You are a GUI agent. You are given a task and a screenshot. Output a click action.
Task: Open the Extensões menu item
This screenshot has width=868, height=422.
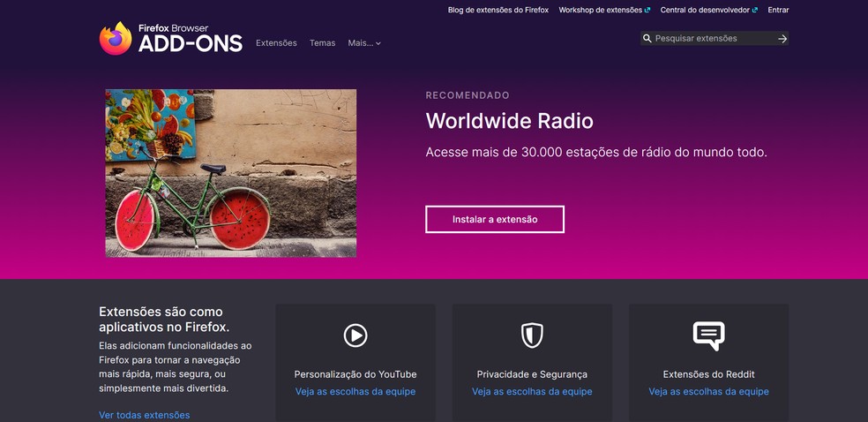point(276,42)
